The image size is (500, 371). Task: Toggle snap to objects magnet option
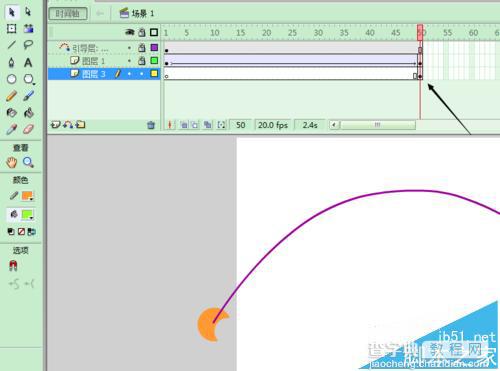tap(13, 266)
